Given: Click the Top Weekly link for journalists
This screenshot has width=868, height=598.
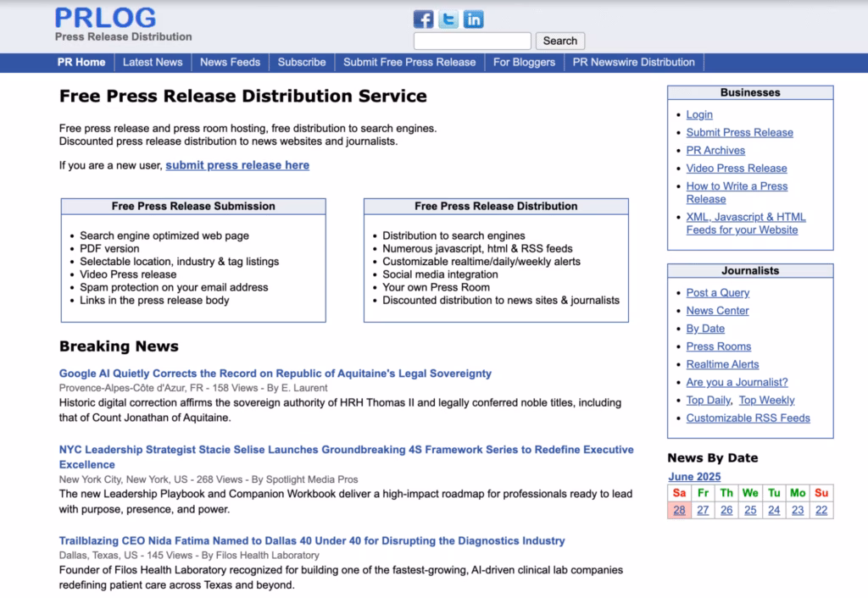Looking at the screenshot, I should click(x=766, y=400).
